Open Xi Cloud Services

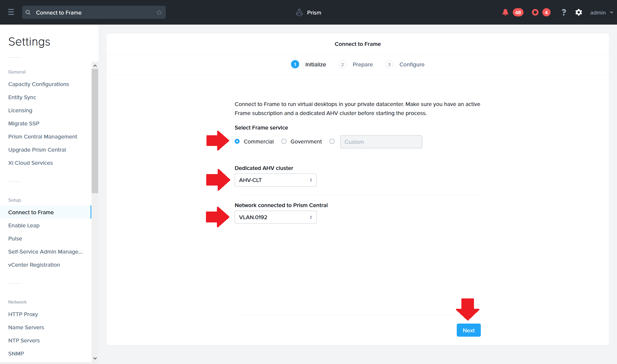pyautogui.click(x=30, y=163)
